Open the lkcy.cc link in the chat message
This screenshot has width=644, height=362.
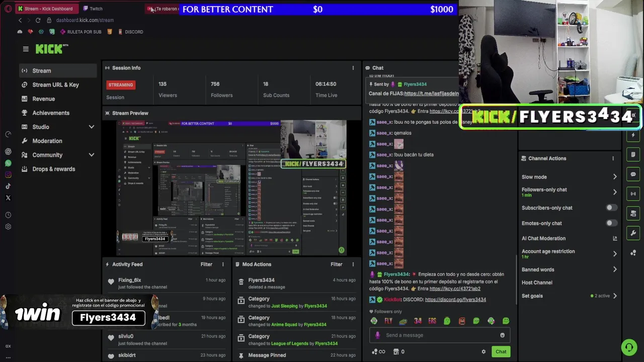point(455,289)
